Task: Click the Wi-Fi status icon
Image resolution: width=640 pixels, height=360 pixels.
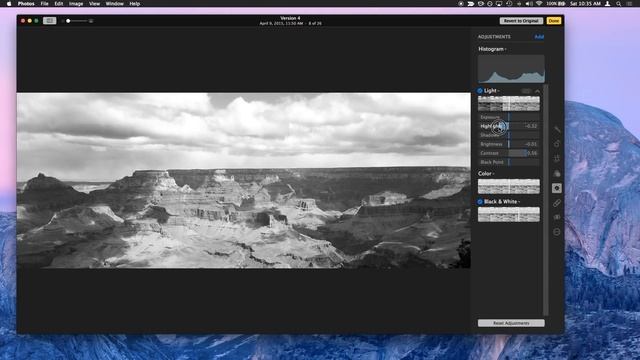Action: click(x=539, y=4)
